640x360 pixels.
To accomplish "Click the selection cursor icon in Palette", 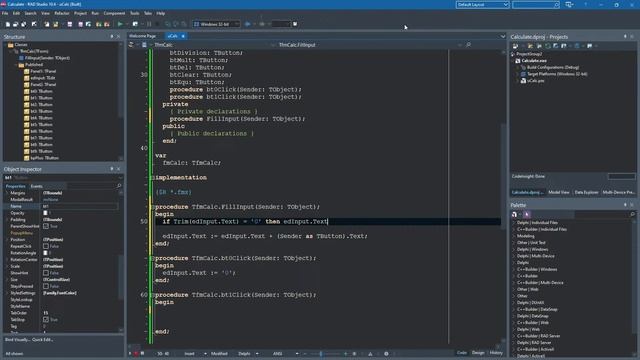I will [x=527, y=214].
